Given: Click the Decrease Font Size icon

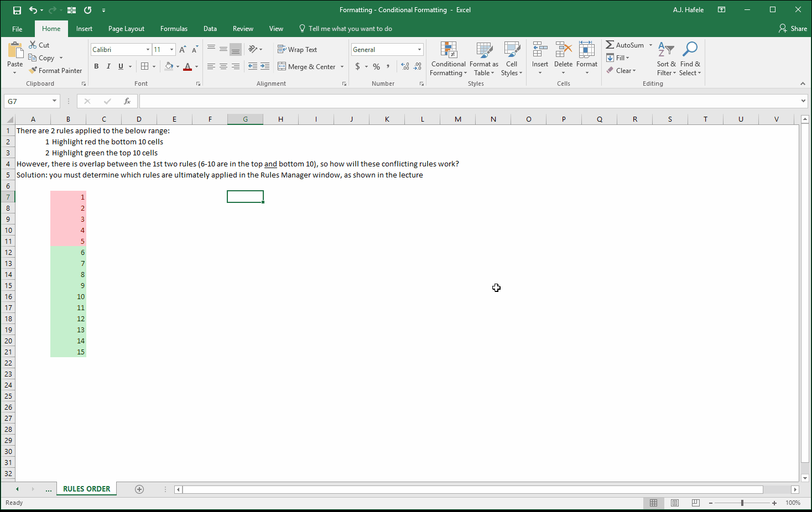Looking at the screenshot, I should [x=195, y=49].
